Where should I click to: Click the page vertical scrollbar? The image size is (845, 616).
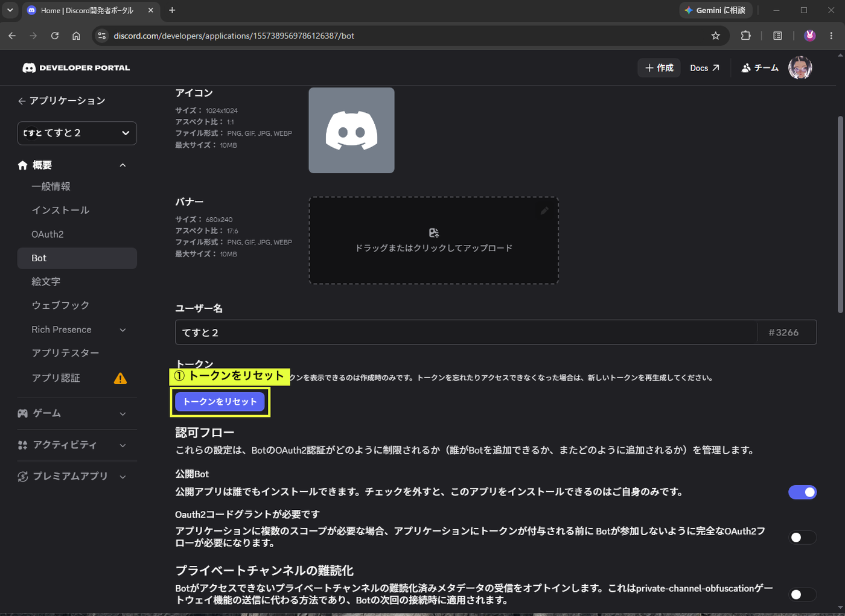tap(840, 215)
